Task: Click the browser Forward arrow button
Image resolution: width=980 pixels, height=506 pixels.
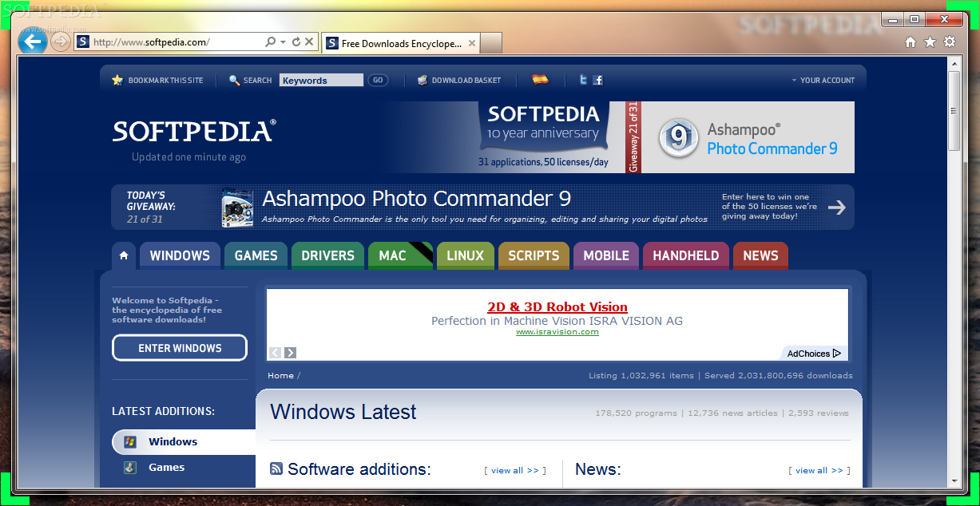Action: pos(60,42)
